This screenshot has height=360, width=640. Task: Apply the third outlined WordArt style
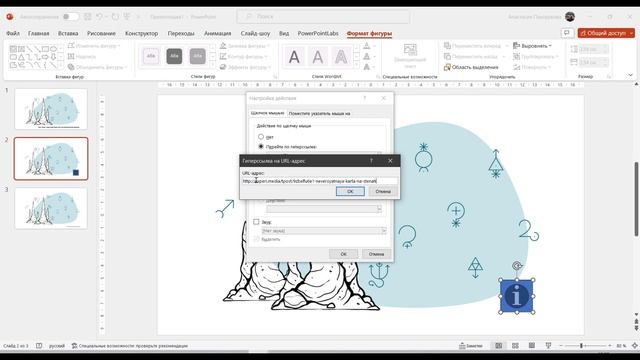click(341, 57)
